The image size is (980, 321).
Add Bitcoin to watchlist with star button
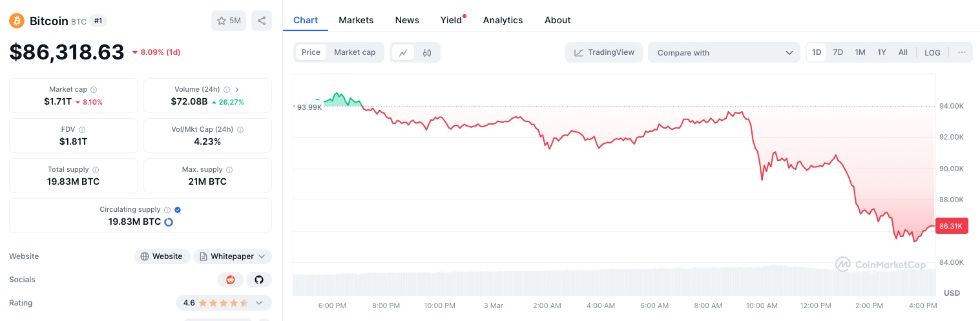point(229,21)
